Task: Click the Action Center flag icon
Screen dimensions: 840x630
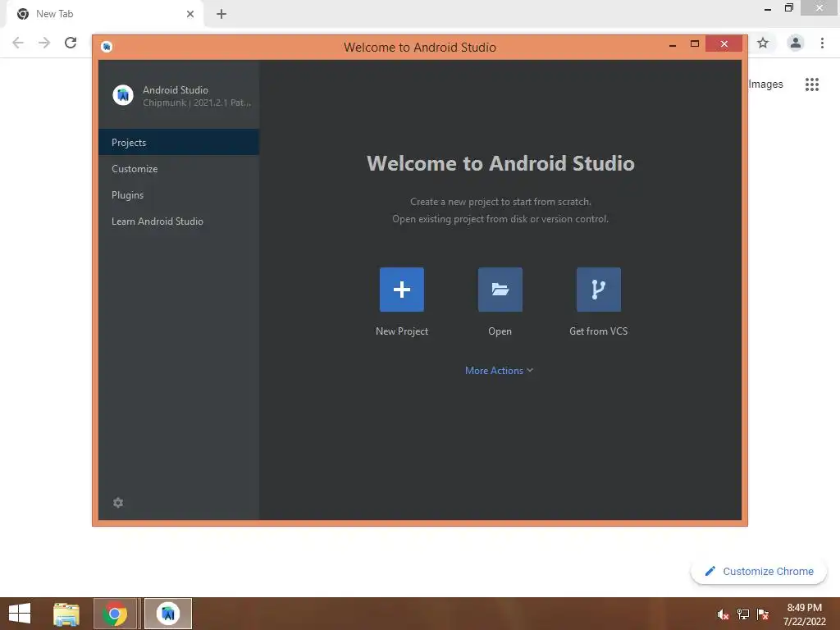Action: (x=763, y=614)
